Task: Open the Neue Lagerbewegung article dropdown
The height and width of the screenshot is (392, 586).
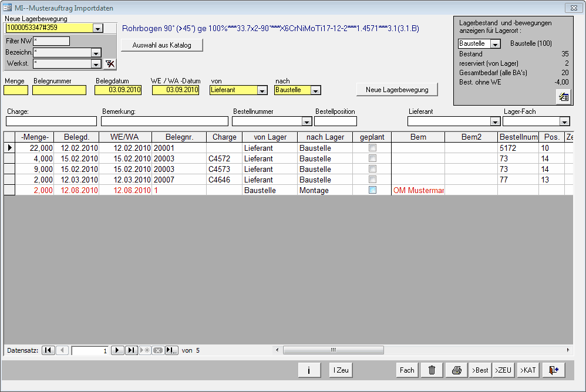Action: tap(97, 28)
